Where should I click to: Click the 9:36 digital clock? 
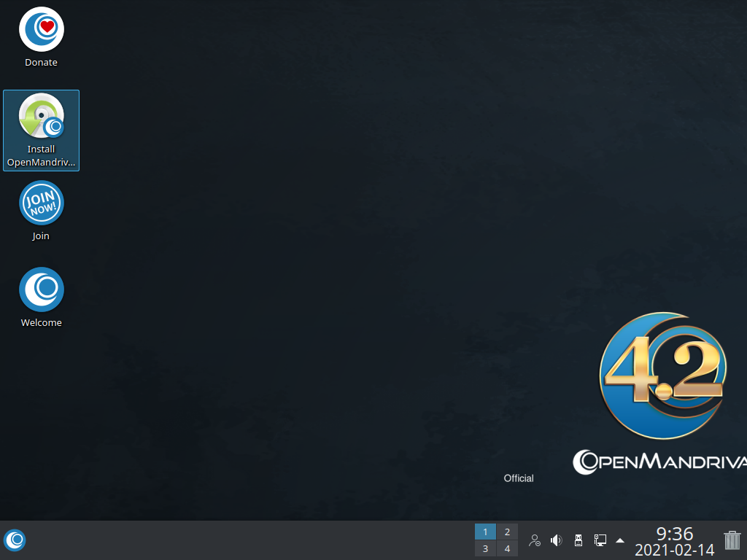coord(675,533)
